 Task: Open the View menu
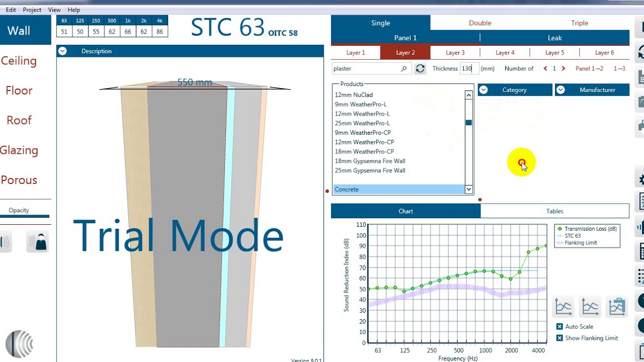[54, 10]
